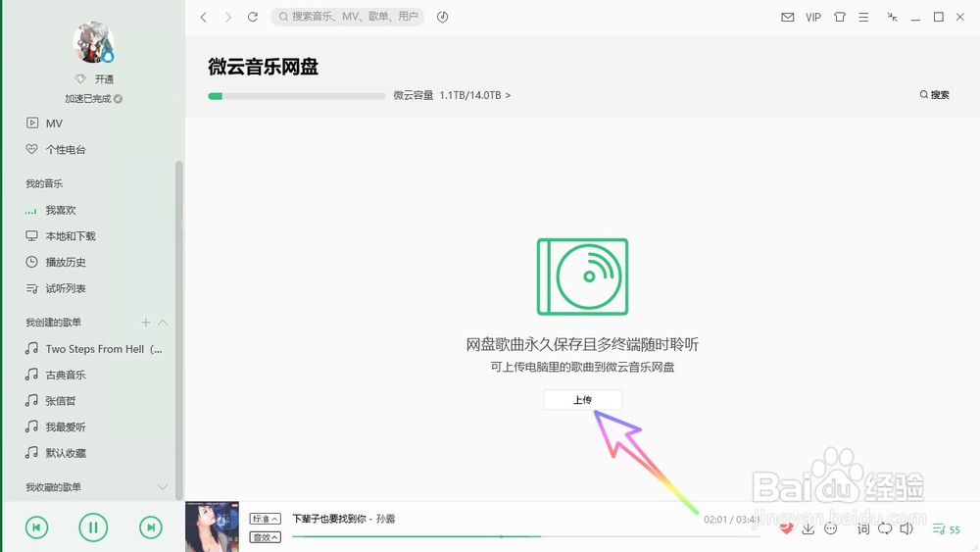Open the song recognition icon beside search
This screenshot has height=552, width=980.
443,17
